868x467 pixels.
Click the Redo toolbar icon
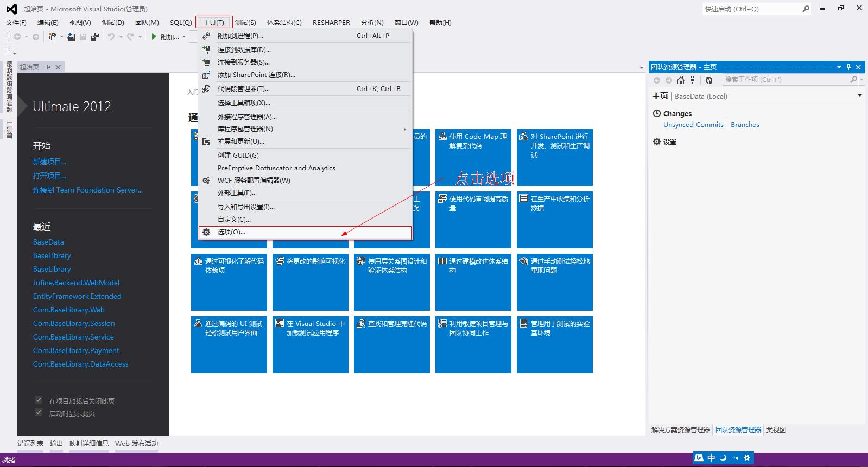[x=130, y=36]
